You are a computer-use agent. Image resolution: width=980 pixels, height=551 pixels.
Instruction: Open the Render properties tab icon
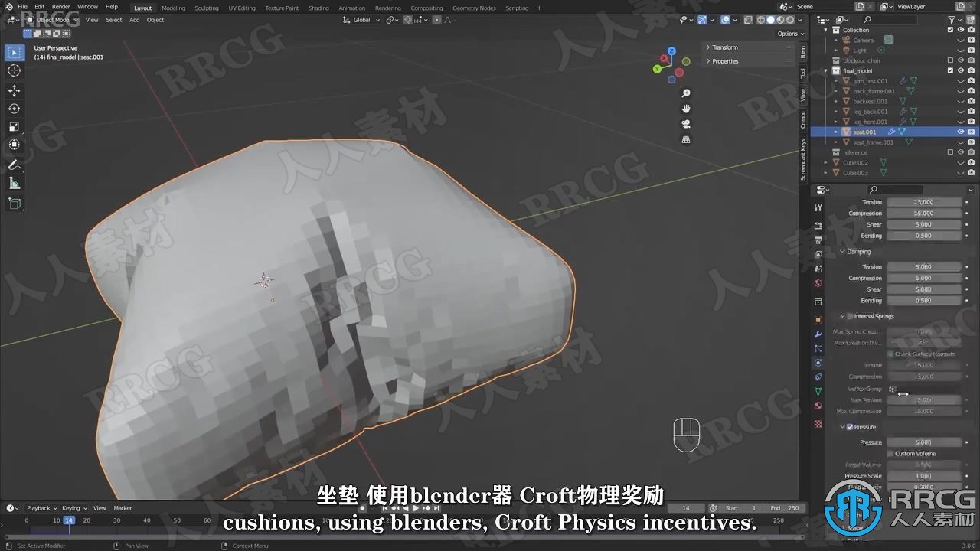818,226
